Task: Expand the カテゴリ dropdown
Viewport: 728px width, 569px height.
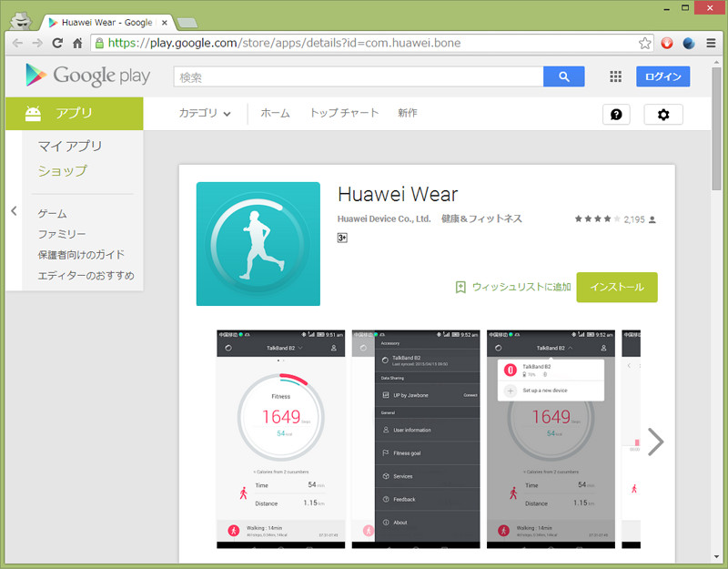Action: click(x=205, y=113)
